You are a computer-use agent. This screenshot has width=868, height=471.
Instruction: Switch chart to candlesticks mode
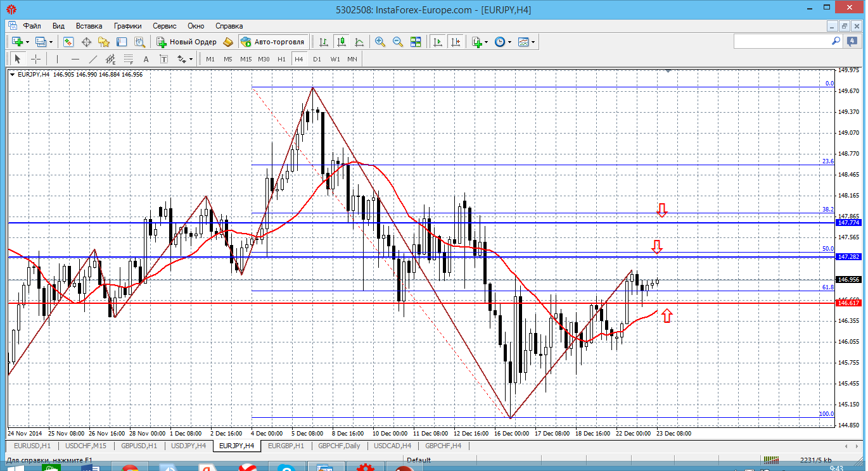click(341, 42)
